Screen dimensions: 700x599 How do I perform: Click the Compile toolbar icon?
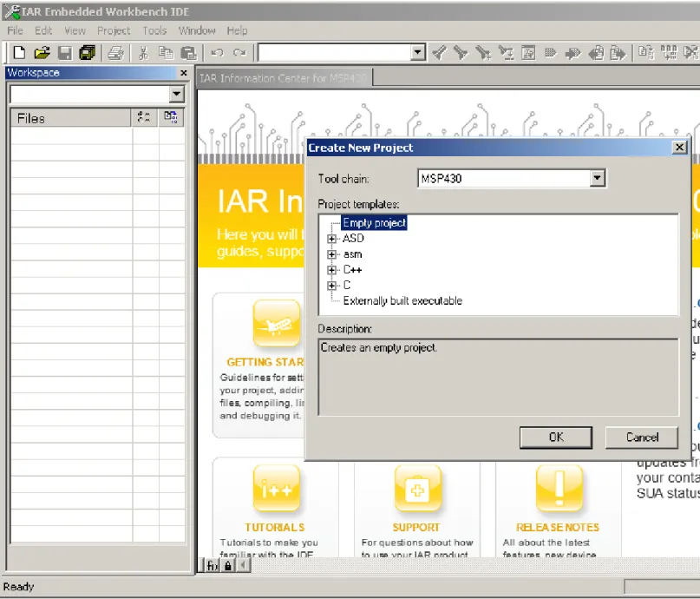[646, 53]
